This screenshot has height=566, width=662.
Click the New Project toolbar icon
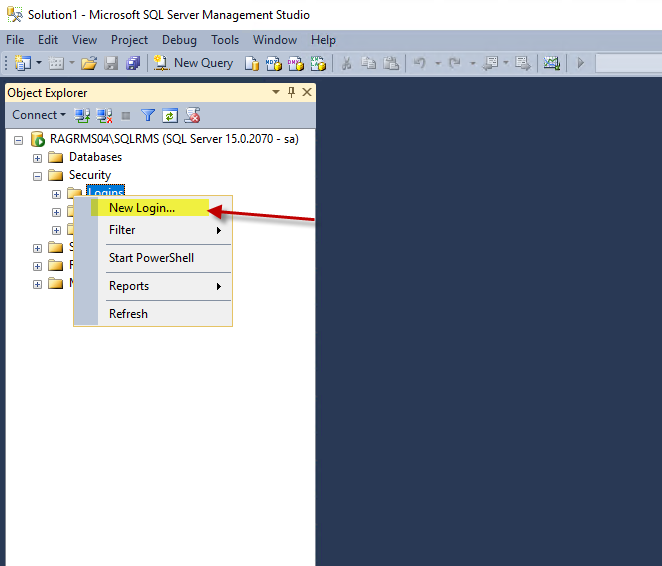click(x=23, y=63)
